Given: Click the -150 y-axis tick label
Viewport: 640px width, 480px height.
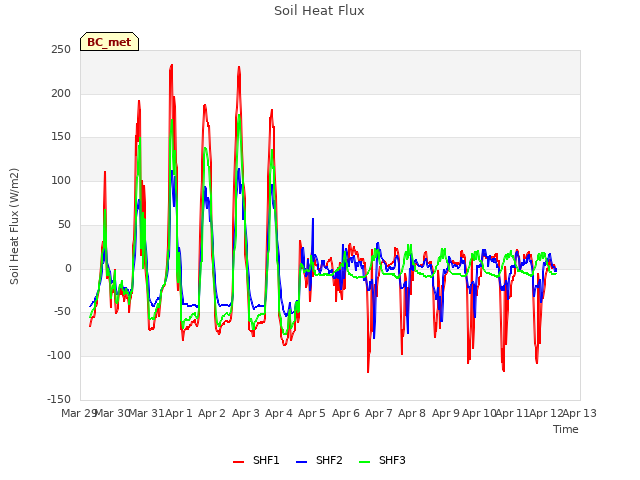Looking at the screenshot, I should tap(59, 399).
